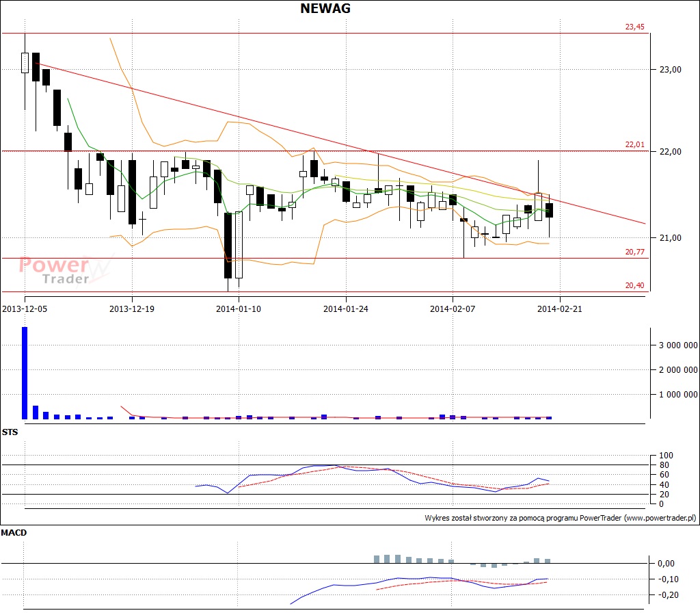This screenshot has height=615, width=700.
Task: Click the 22,00 price axis label
Action: click(671, 152)
